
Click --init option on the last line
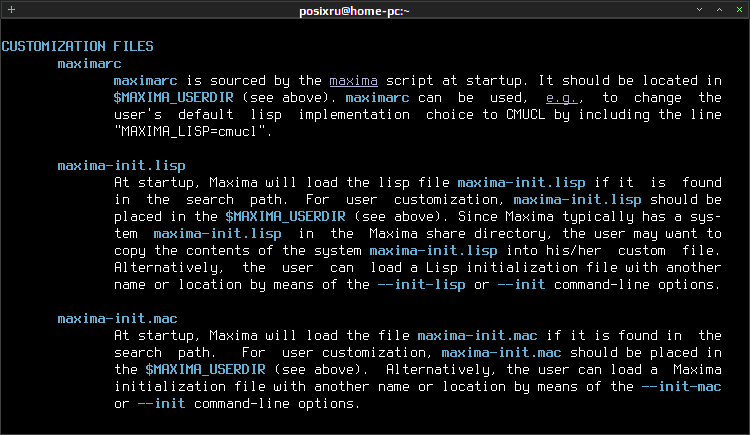tap(162, 403)
